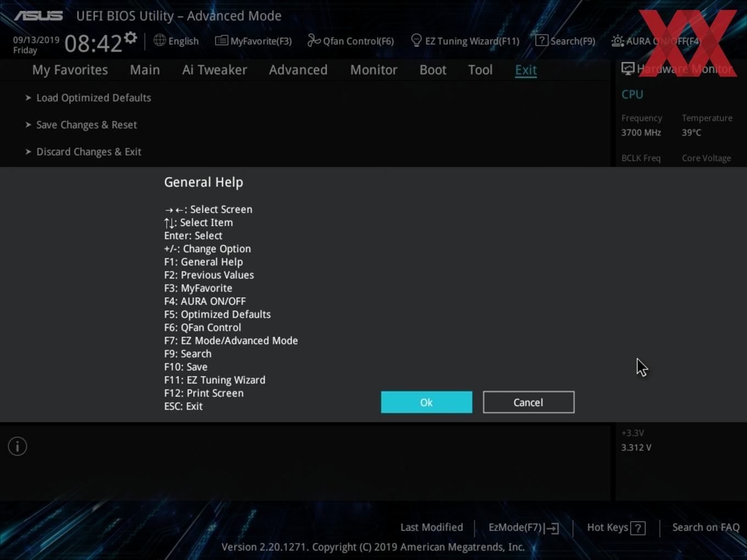Click the English language label
The height and width of the screenshot is (560, 747).
(183, 41)
